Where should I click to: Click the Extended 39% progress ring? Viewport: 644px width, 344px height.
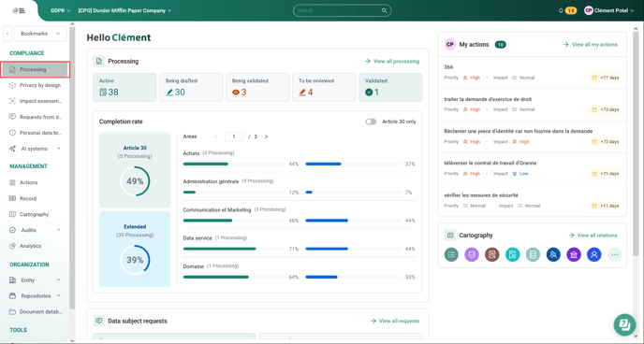click(x=135, y=260)
